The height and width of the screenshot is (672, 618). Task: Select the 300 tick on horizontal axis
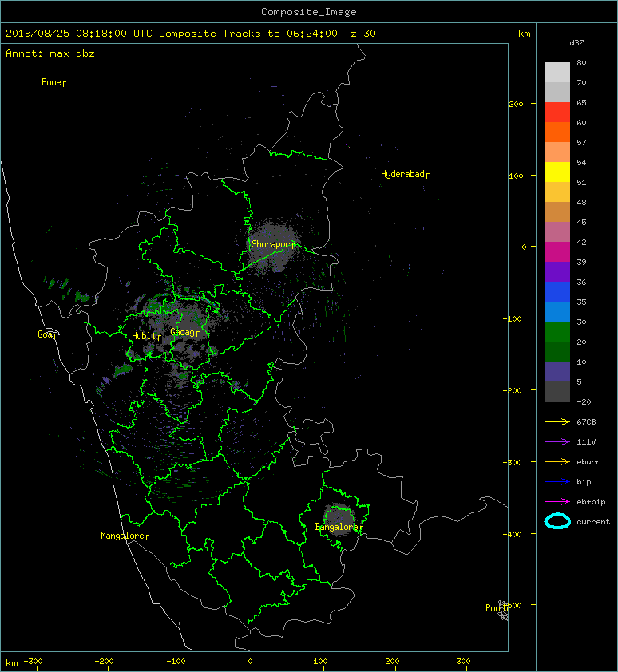point(463,661)
